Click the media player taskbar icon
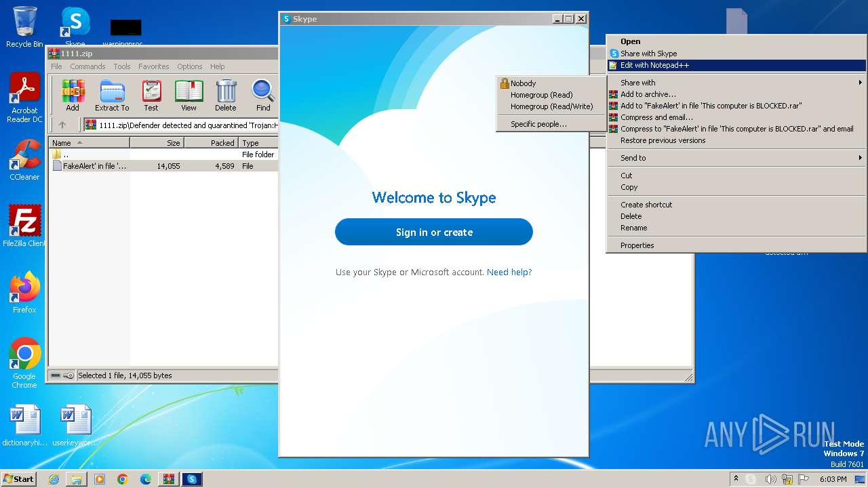The image size is (868, 488). (x=100, y=479)
